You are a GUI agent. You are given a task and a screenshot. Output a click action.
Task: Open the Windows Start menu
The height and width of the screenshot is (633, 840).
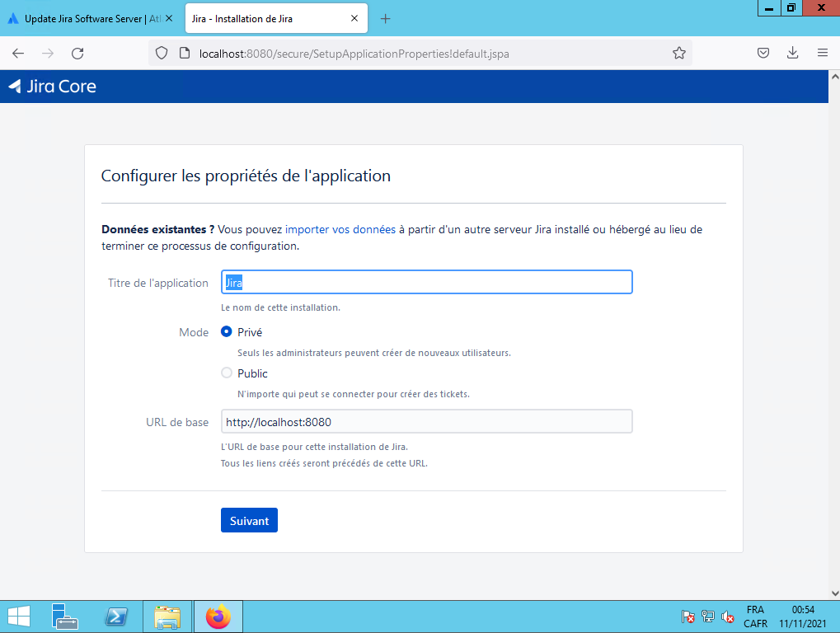(x=19, y=617)
